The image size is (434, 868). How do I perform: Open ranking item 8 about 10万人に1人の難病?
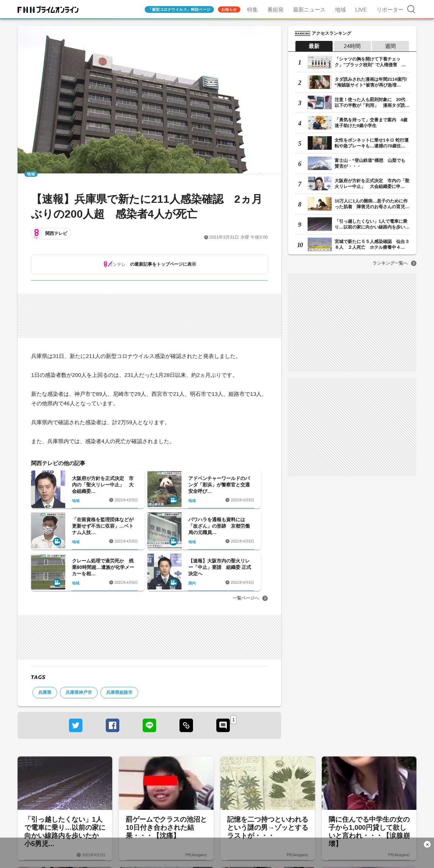(x=352, y=204)
